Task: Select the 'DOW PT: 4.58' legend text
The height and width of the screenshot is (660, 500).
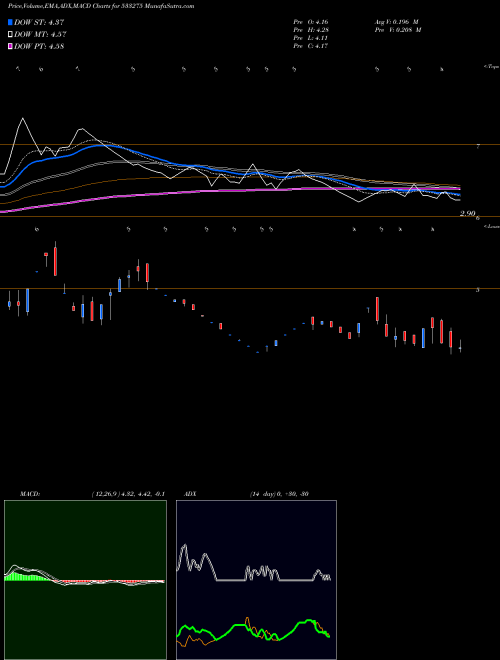Action: [x=39, y=46]
